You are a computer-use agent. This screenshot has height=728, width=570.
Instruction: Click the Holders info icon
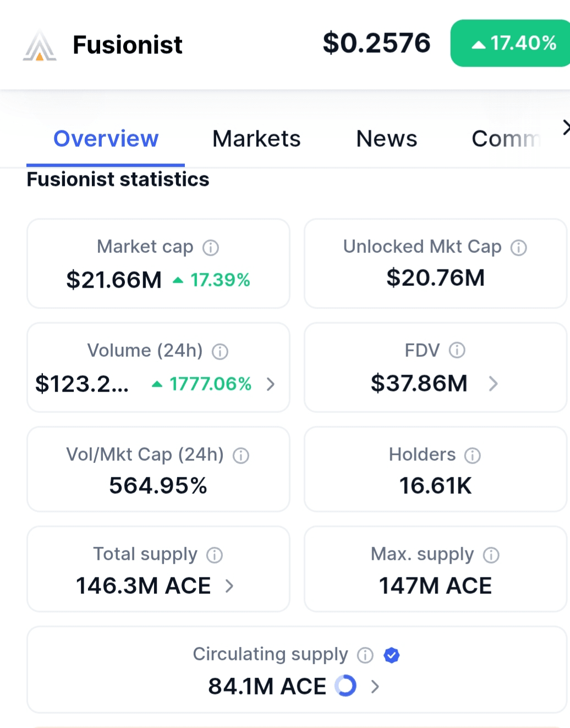click(472, 455)
